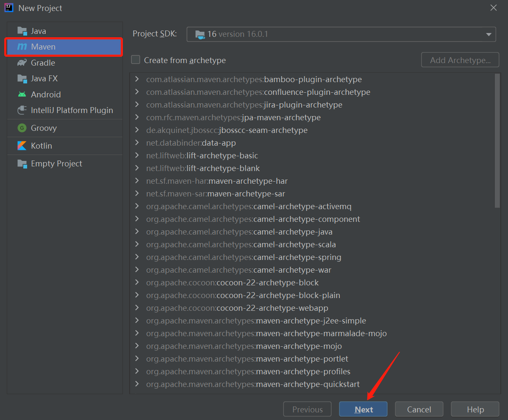Click the green Groovy icon

[x=22, y=128]
